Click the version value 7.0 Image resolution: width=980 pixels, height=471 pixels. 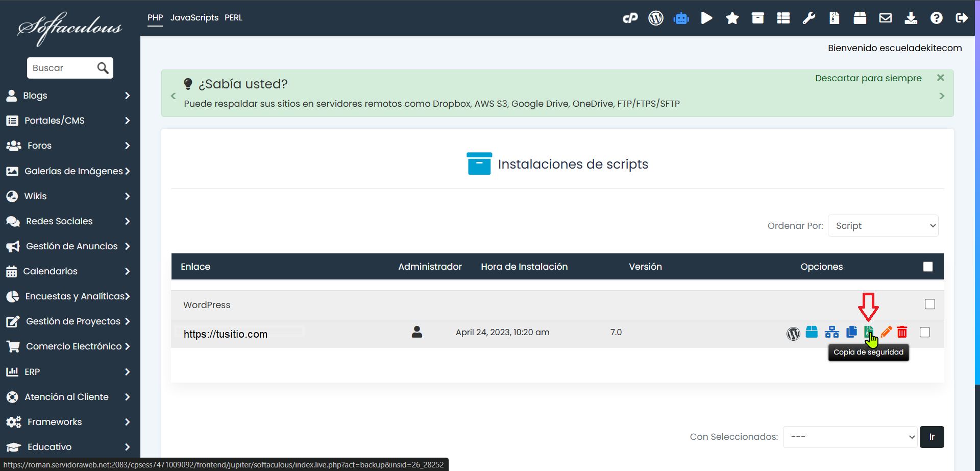click(x=616, y=332)
